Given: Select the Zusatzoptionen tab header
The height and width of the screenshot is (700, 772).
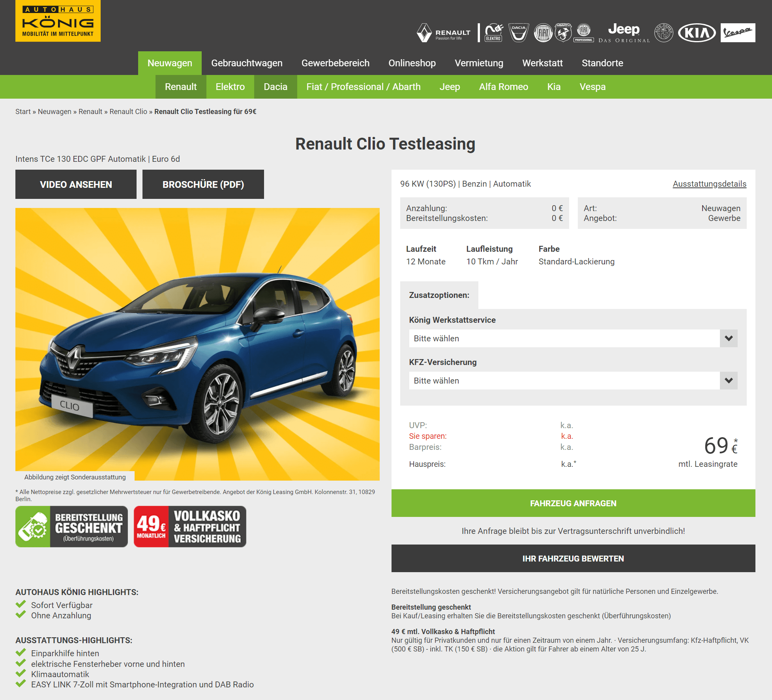Looking at the screenshot, I should pos(439,295).
